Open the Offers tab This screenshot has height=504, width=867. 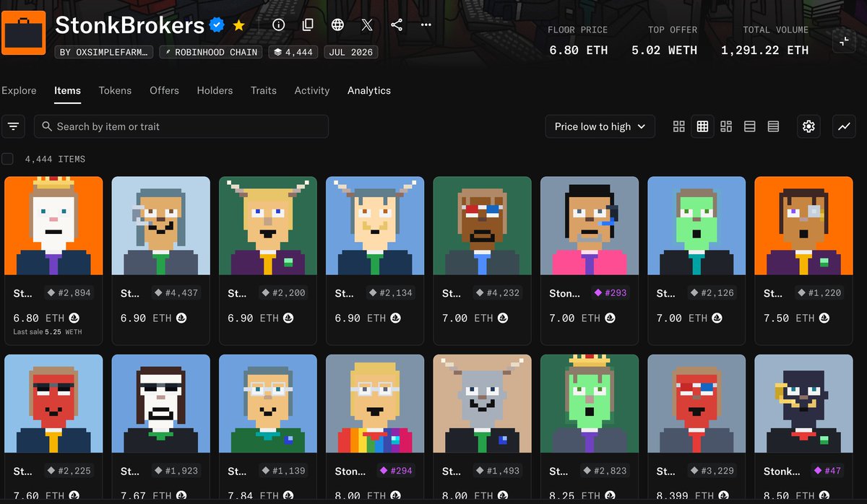(x=164, y=90)
